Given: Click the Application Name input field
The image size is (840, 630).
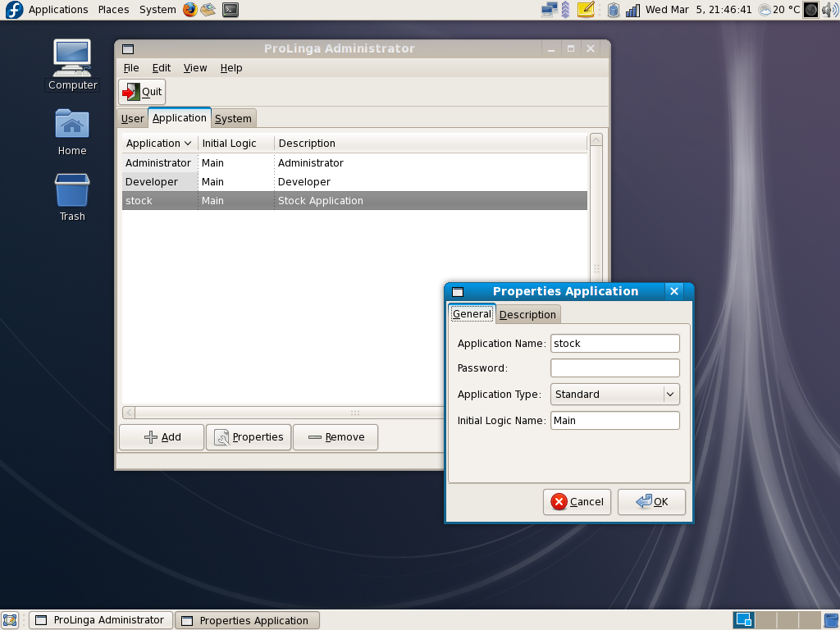Looking at the screenshot, I should (x=615, y=344).
